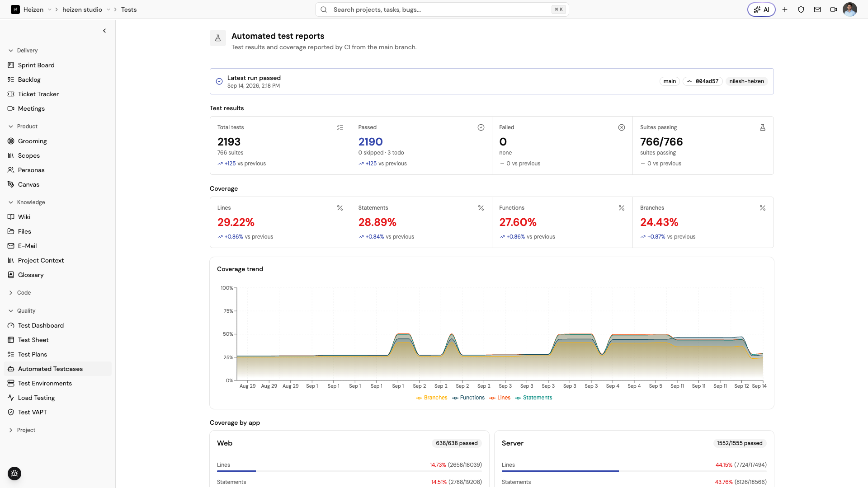The width and height of the screenshot is (868, 488).
Task: Click the percent icon in Lines card
Action: pos(340,208)
